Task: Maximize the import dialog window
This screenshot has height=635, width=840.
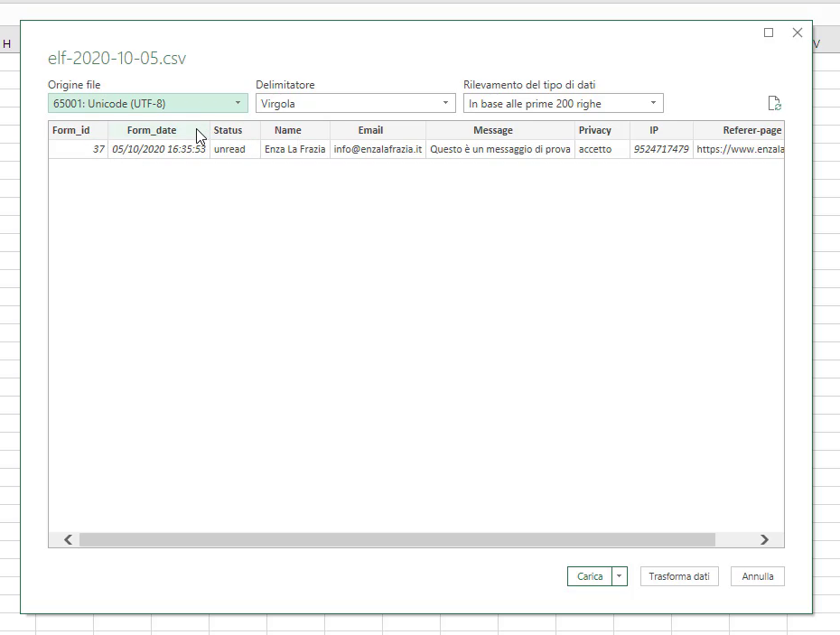Action: pyautogui.click(x=769, y=33)
